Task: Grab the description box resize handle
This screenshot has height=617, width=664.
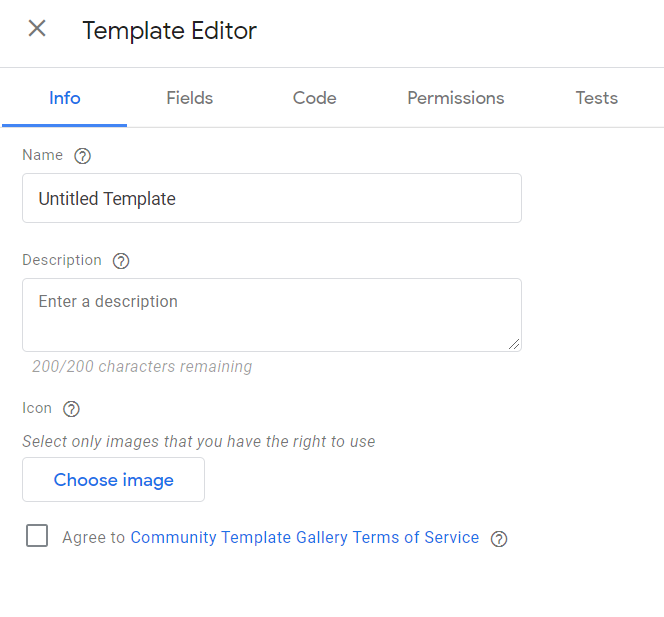Action: (x=514, y=344)
